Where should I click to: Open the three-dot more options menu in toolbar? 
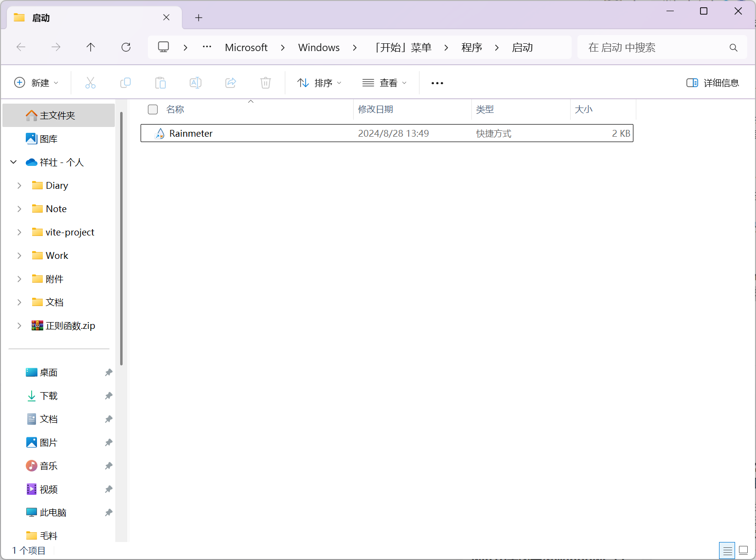tap(437, 83)
